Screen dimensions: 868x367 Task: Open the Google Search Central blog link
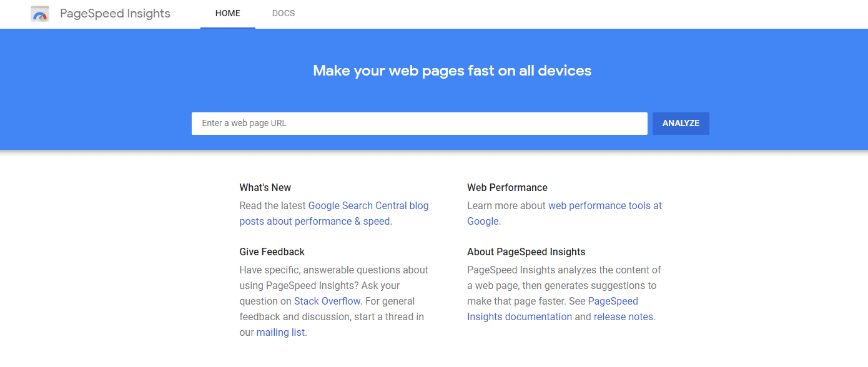[x=368, y=205]
